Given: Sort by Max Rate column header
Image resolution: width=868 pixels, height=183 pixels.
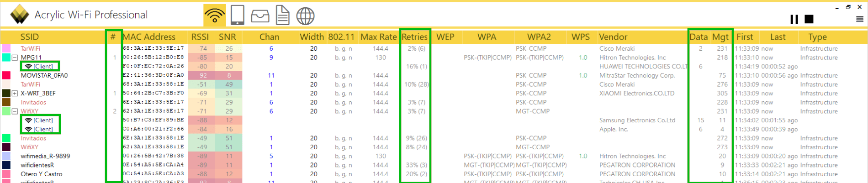Looking at the screenshot, I should 378,37.
